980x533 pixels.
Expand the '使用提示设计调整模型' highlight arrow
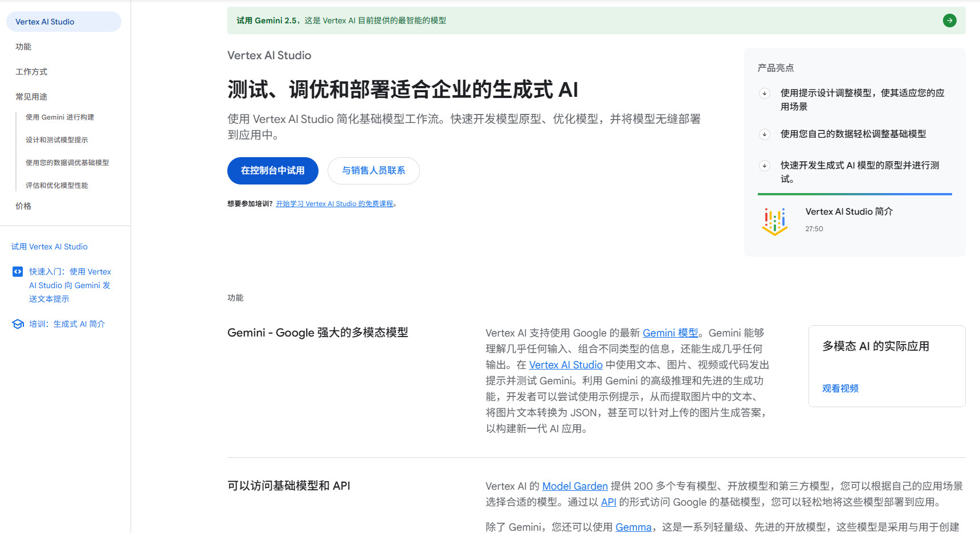coord(765,93)
